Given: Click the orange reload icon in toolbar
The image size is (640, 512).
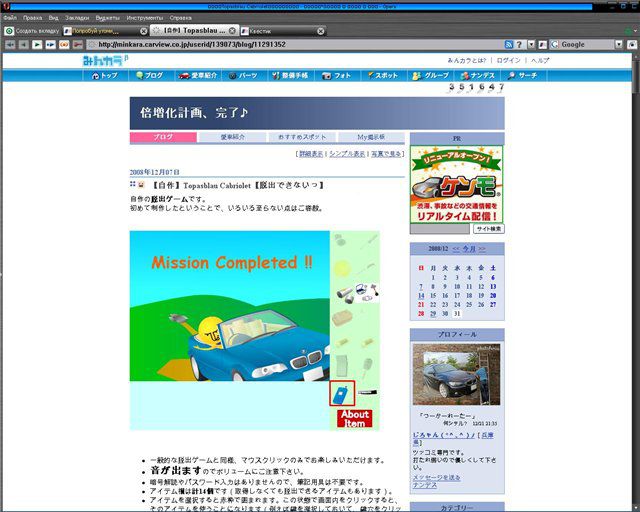Looking at the screenshot, I should [64, 45].
